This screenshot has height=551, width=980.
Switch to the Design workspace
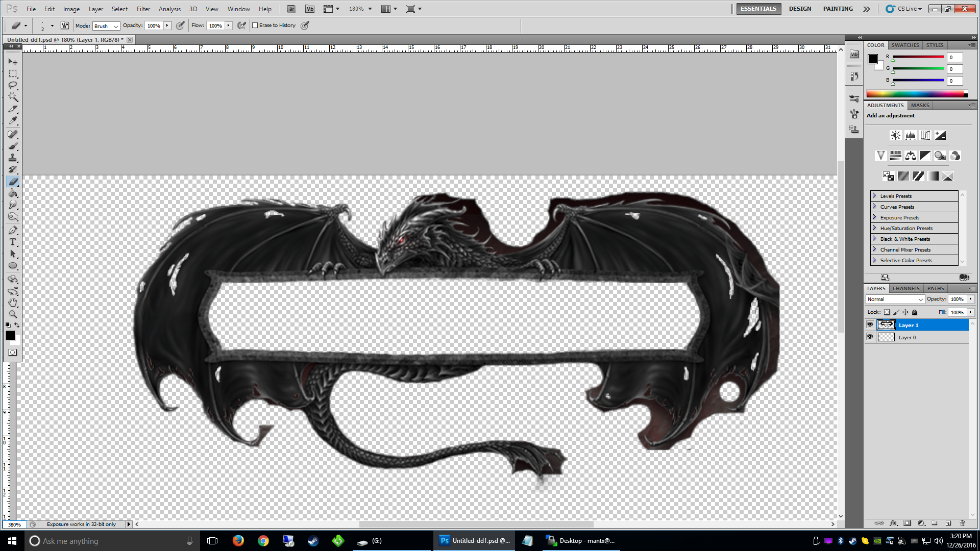(x=800, y=9)
